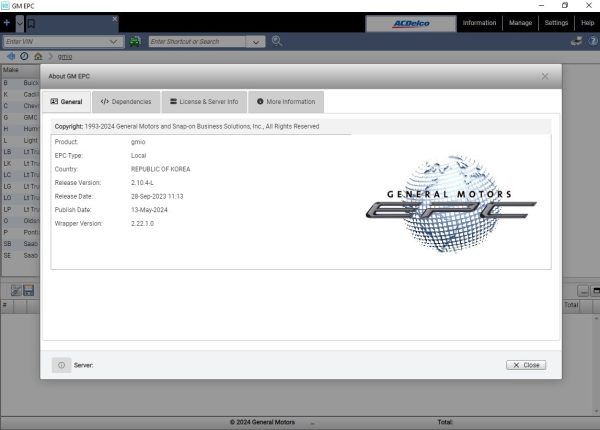The image size is (600, 430).
Task: Select the G GMC make row
Action: point(21,117)
